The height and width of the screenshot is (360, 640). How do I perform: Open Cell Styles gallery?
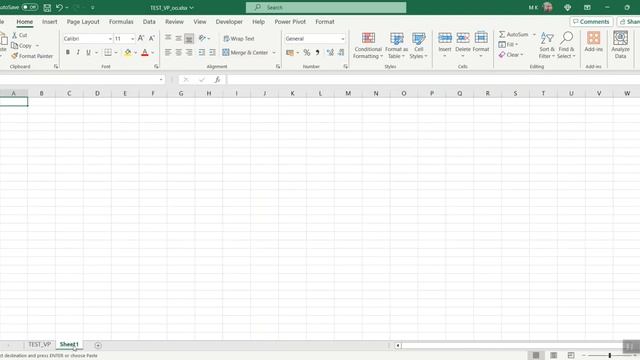point(418,46)
